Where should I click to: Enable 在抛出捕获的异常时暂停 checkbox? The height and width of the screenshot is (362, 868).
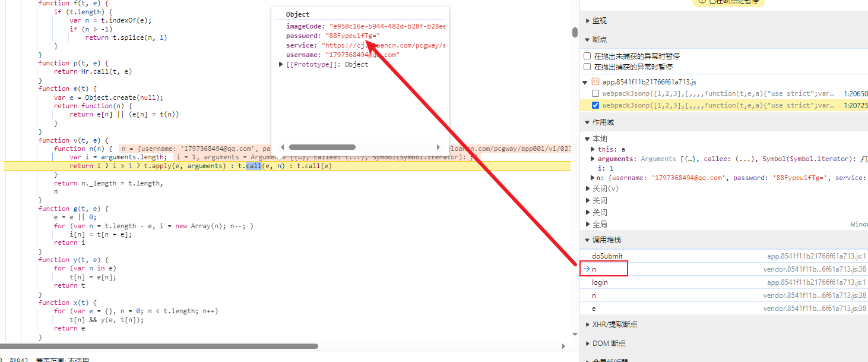(x=587, y=67)
